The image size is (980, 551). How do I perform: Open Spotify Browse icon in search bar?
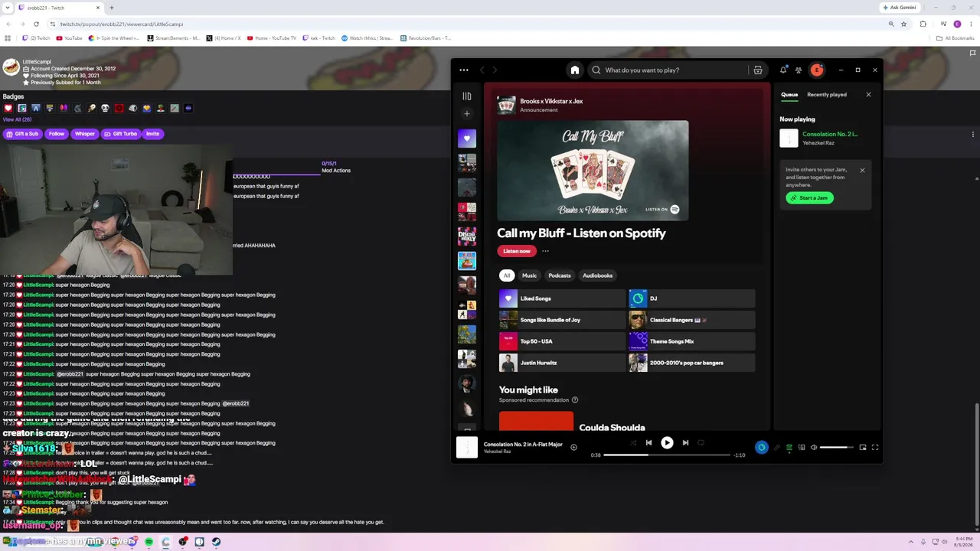(758, 70)
